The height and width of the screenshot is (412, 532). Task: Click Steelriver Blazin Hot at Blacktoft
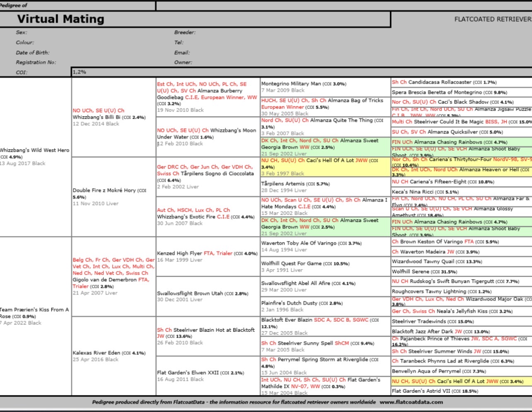(x=213, y=330)
